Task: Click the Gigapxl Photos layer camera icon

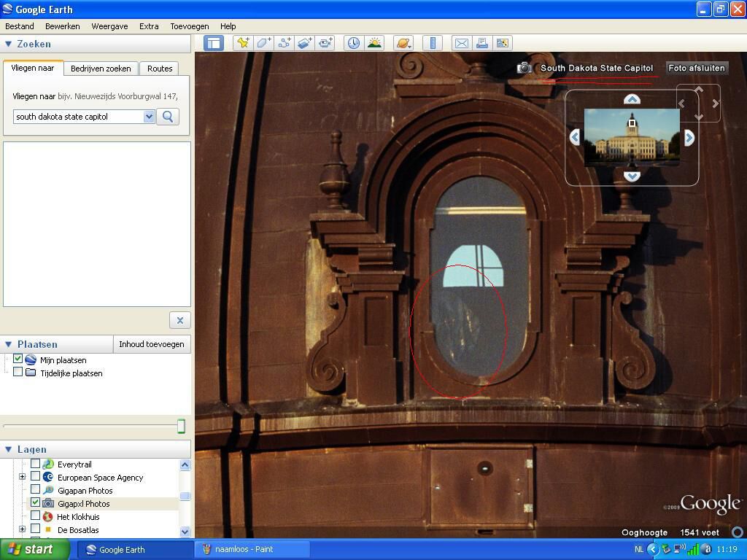Action: coord(48,503)
